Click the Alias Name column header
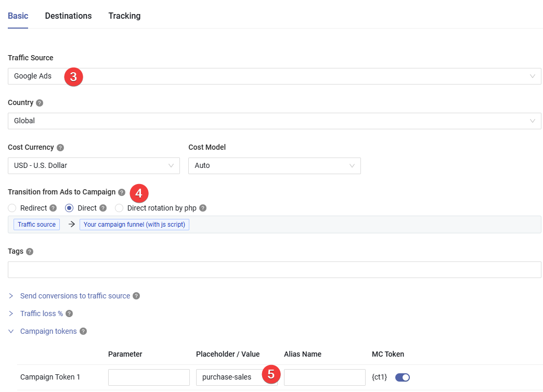The image size is (543, 392). pos(303,354)
